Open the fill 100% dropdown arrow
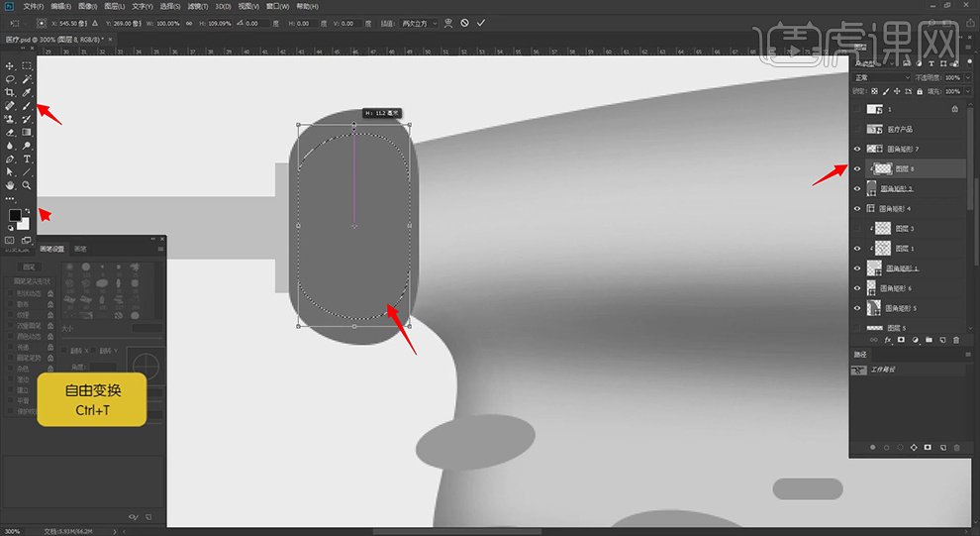 point(967,91)
